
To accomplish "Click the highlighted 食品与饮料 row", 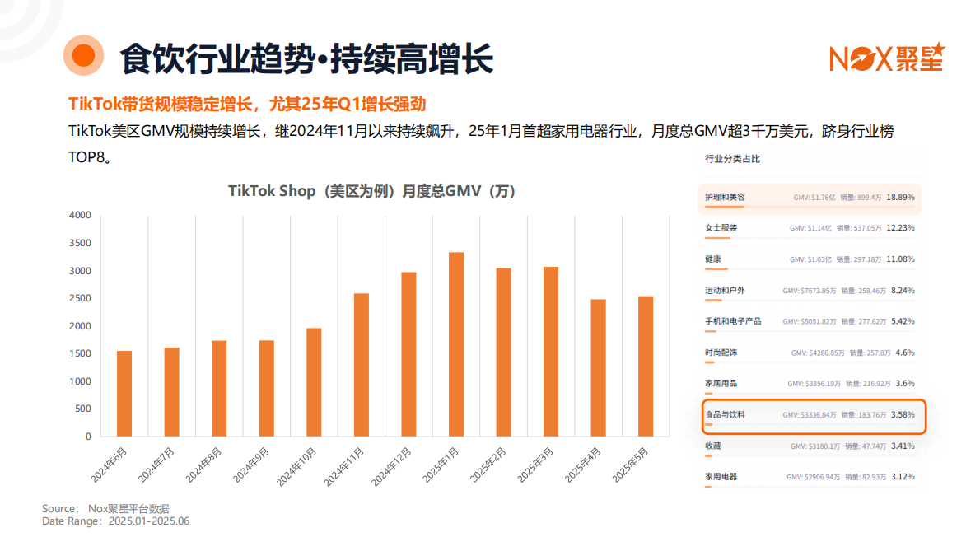I will pyautogui.click(x=813, y=416).
